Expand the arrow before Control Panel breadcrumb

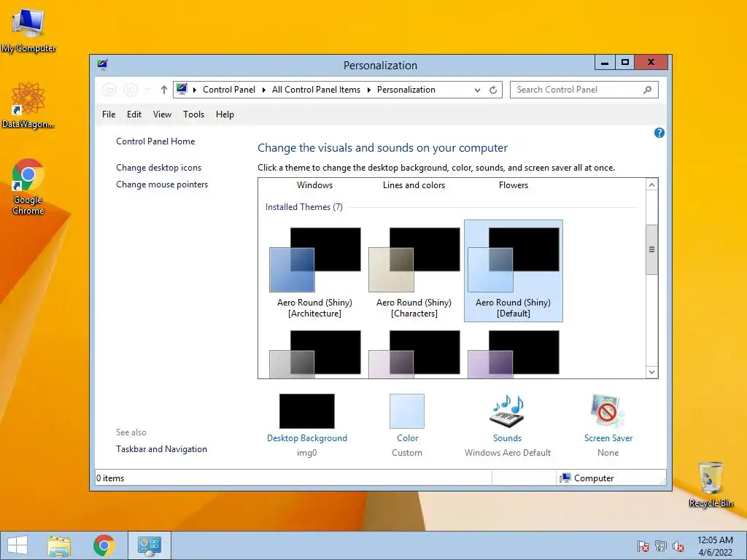(x=194, y=90)
